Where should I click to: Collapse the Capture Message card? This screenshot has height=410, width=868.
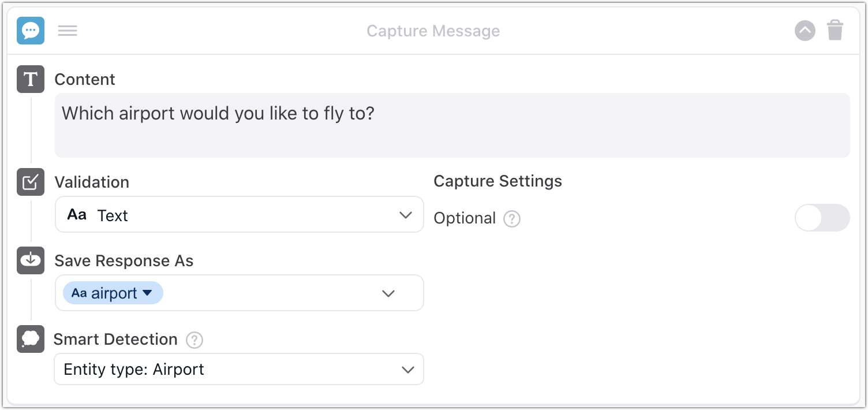pyautogui.click(x=805, y=31)
